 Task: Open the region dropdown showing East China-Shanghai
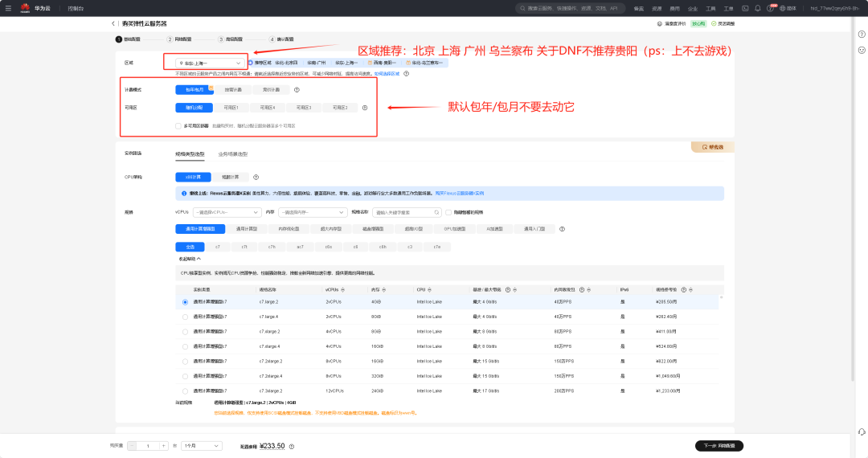click(209, 63)
